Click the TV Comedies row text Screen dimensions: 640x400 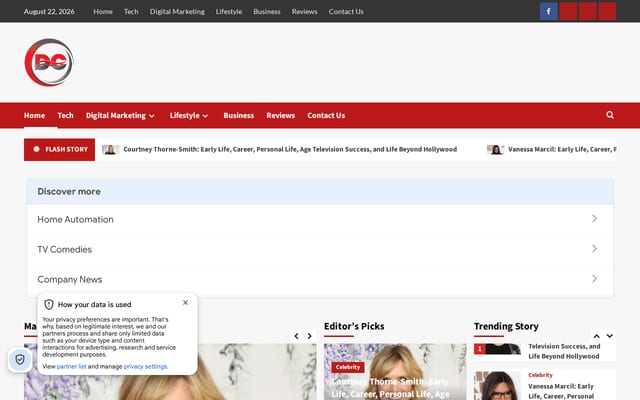click(64, 249)
